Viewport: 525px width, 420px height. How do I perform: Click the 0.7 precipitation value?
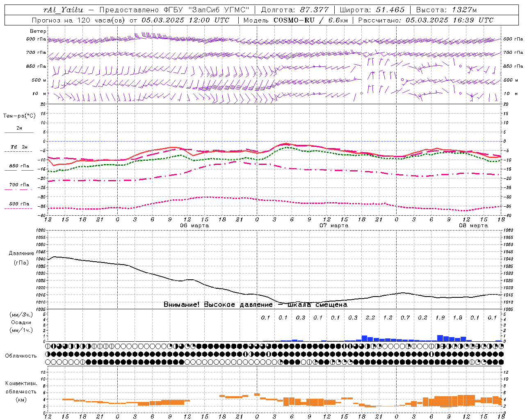tap(405, 317)
